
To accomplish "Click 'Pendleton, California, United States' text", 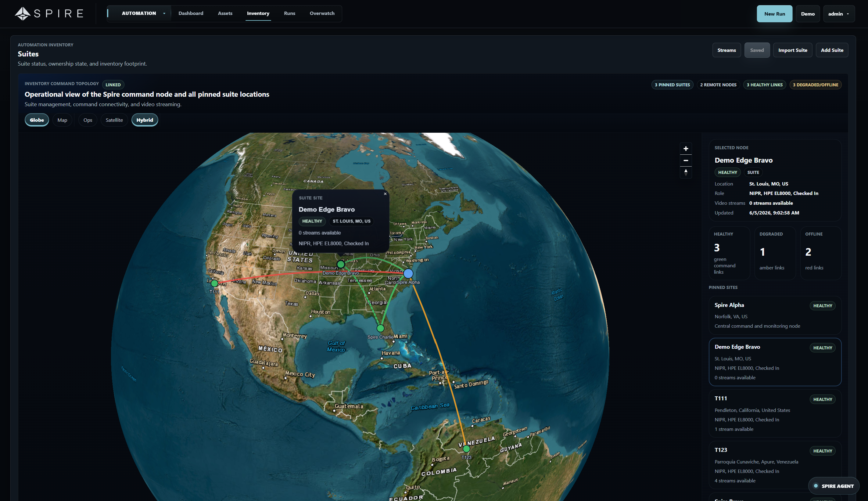I will [752, 410].
